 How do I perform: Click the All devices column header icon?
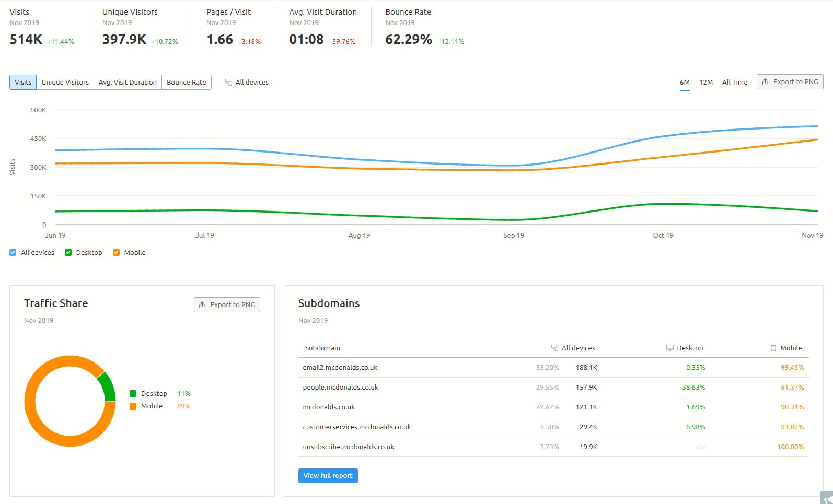click(554, 348)
